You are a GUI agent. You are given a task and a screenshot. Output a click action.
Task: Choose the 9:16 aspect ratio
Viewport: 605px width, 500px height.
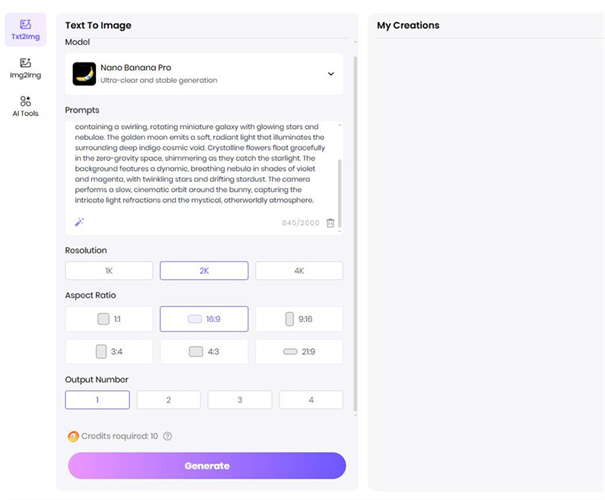point(299,319)
